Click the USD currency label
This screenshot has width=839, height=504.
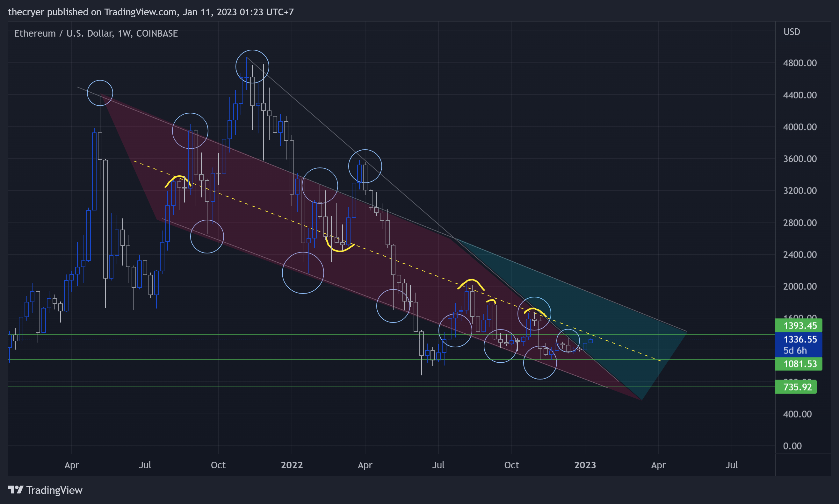[792, 32]
